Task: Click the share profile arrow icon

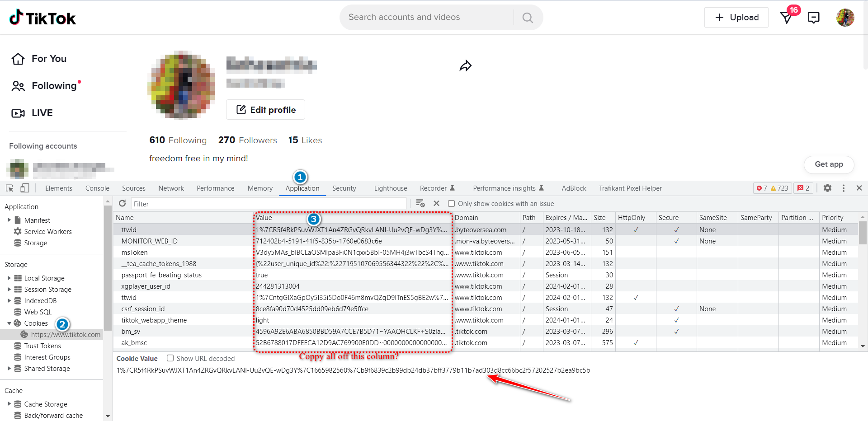Action: click(x=466, y=66)
